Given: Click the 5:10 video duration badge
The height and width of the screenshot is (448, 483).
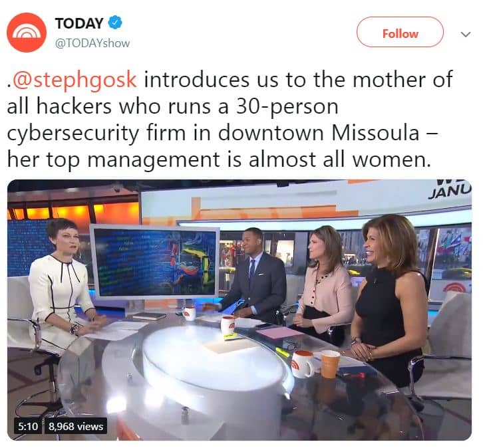Looking at the screenshot, I should [28, 426].
